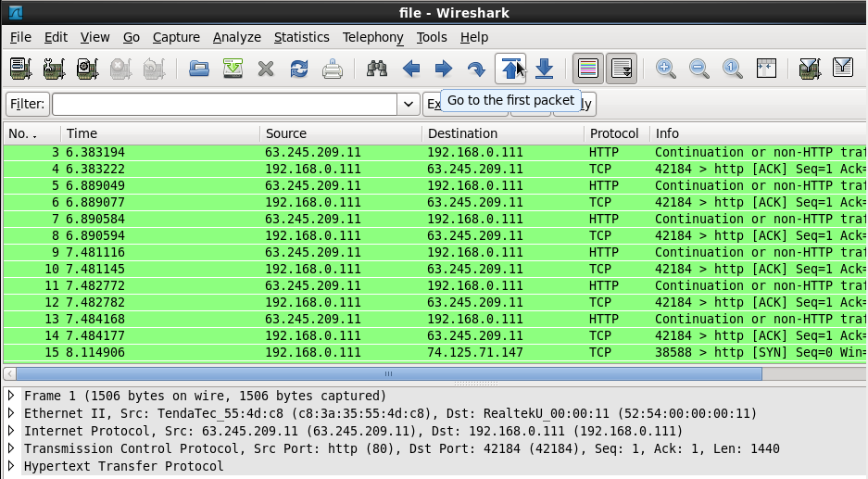Toggle auto scroll in live capture
Screen dimensions: 868x479
point(621,69)
